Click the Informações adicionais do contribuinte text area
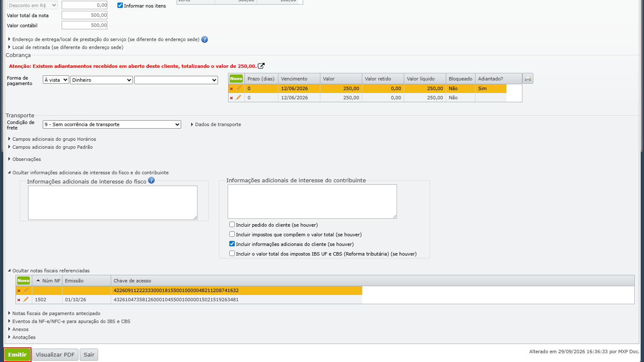Image resolution: width=644 pixels, height=362 pixels. [x=312, y=202]
